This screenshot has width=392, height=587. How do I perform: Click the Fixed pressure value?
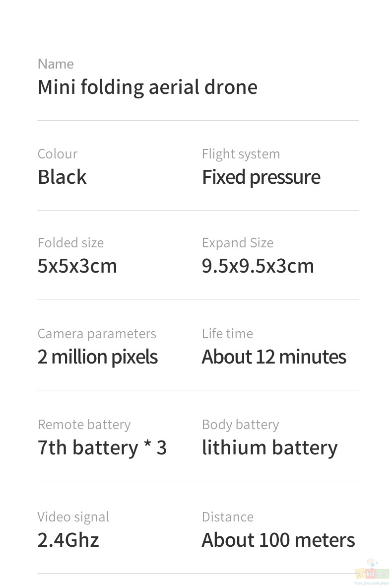pyautogui.click(x=261, y=178)
